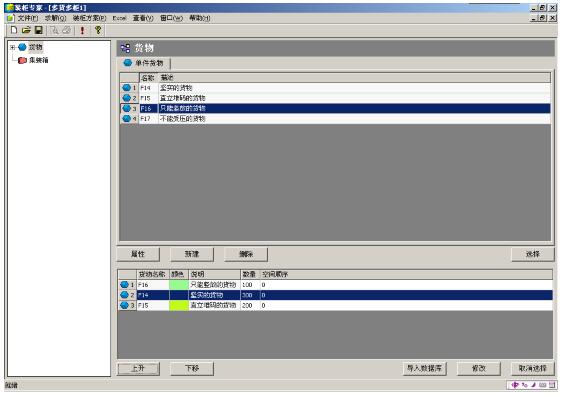Click the red exclamation solve icon
This screenshot has height=394, width=566.
[82, 30]
